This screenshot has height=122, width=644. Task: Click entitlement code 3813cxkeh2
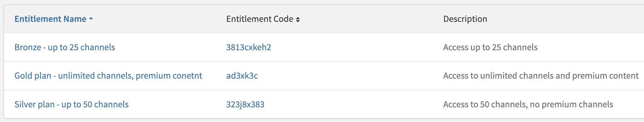point(249,47)
